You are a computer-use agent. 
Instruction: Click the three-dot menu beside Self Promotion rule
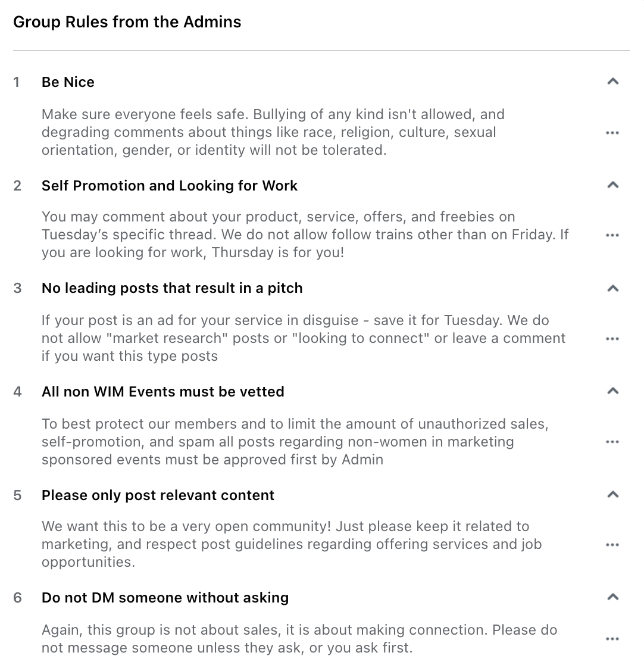[x=612, y=235]
